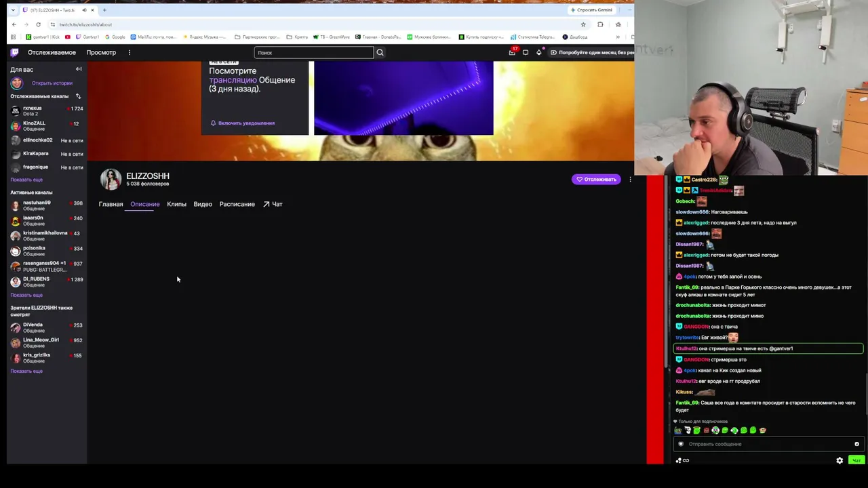Image resolution: width=868 pixels, height=488 pixels.
Task: Open laaars0n channel in sidebar
Action: (x=47, y=220)
